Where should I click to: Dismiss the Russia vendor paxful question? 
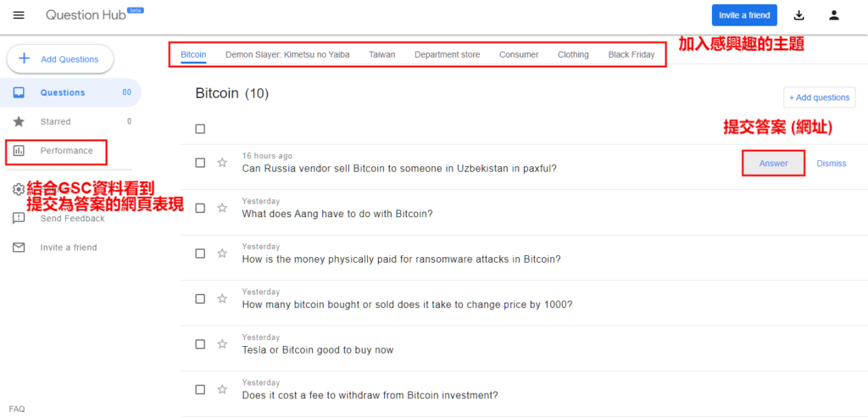click(832, 164)
